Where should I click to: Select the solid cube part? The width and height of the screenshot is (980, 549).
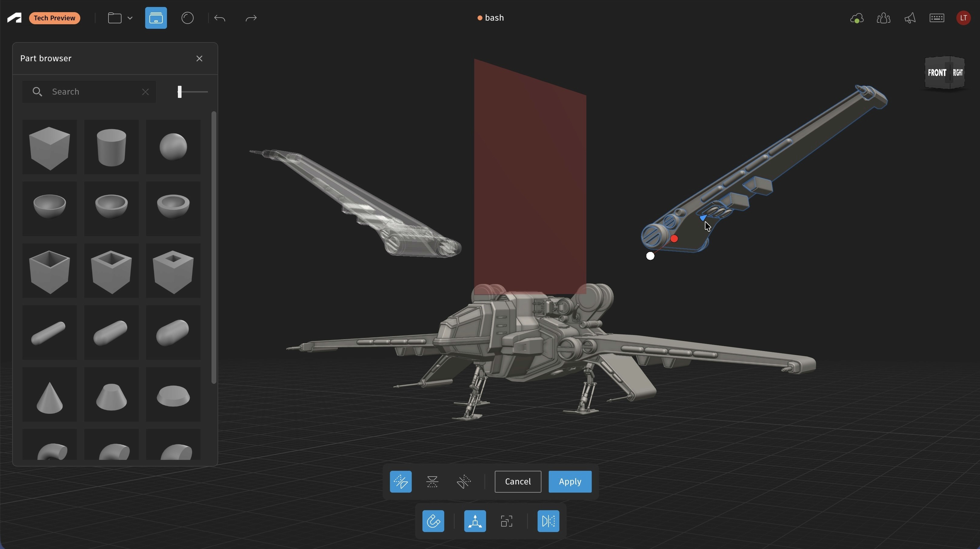tap(49, 147)
